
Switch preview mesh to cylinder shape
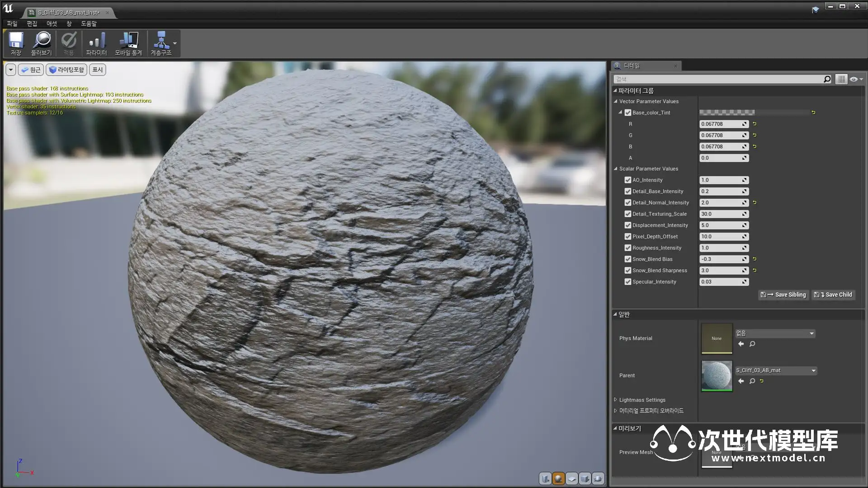coord(546,479)
